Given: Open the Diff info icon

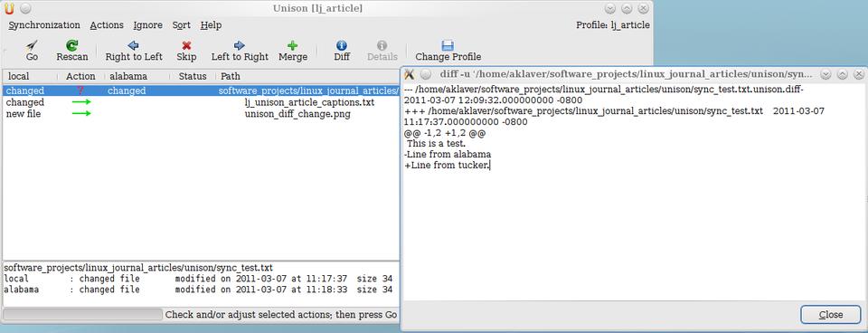Looking at the screenshot, I should point(342,45).
